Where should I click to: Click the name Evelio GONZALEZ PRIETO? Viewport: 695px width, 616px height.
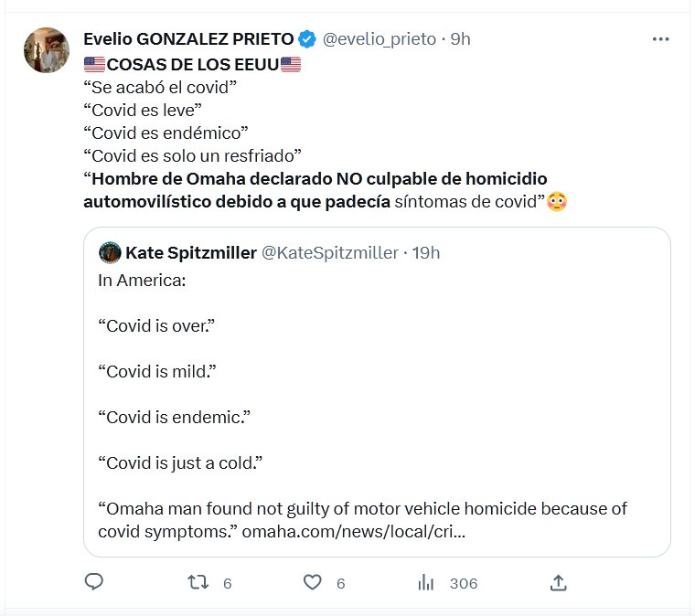click(188, 39)
